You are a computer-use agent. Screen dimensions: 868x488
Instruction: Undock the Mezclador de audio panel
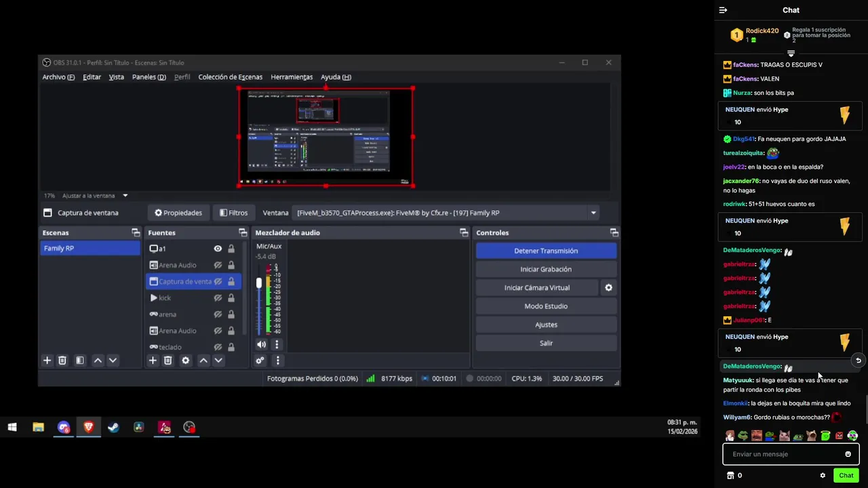[x=464, y=232]
